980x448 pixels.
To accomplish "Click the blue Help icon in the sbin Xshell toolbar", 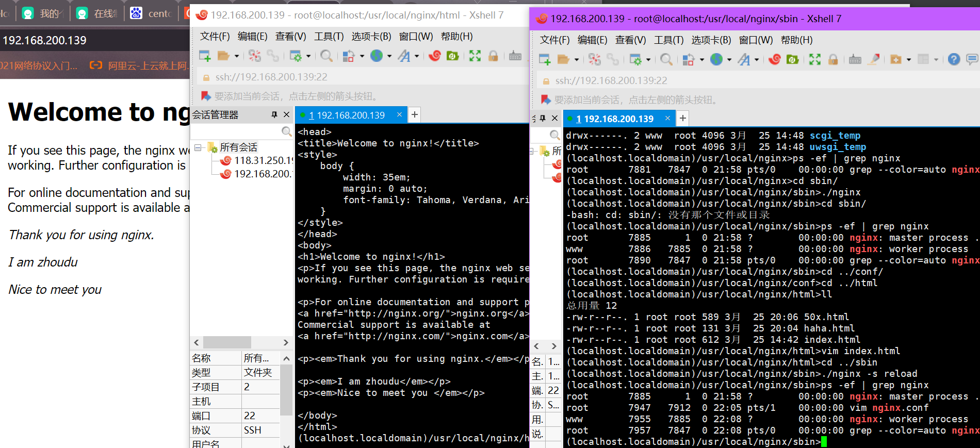I will click(x=954, y=59).
